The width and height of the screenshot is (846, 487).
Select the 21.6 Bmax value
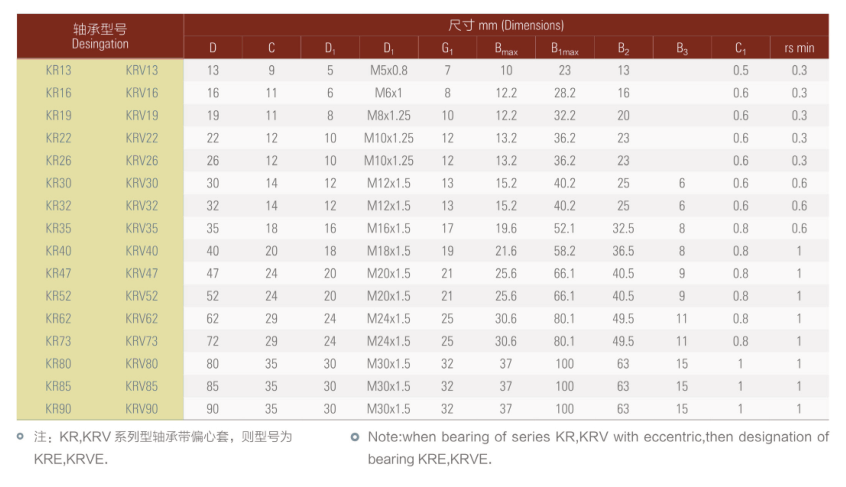pyautogui.click(x=506, y=251)
